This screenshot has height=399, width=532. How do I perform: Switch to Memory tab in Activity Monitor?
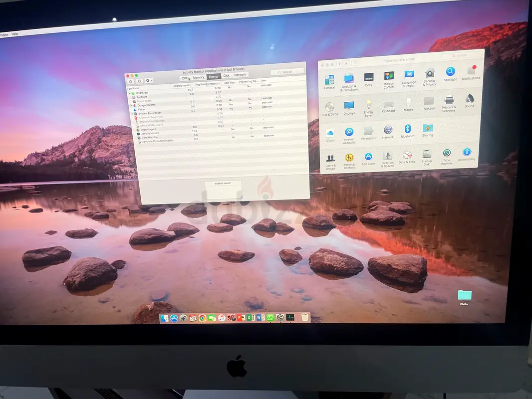(199, 77)
